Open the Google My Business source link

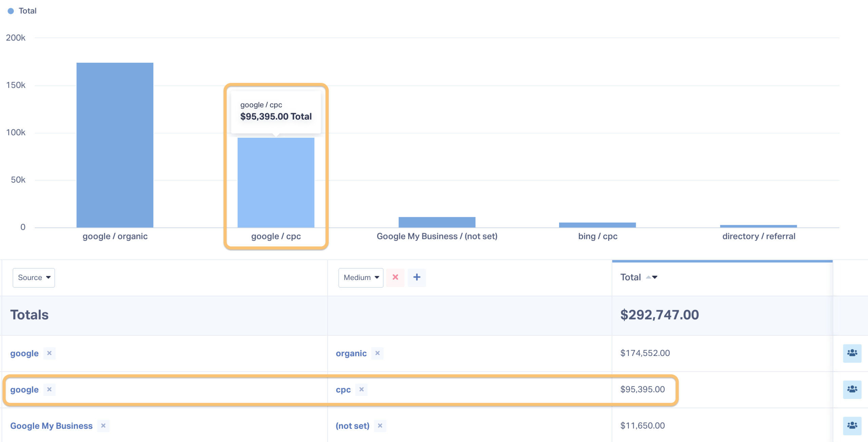(51, 426)
